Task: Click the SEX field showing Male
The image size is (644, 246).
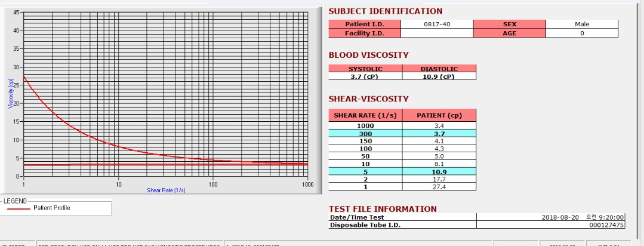Action: 582,24
